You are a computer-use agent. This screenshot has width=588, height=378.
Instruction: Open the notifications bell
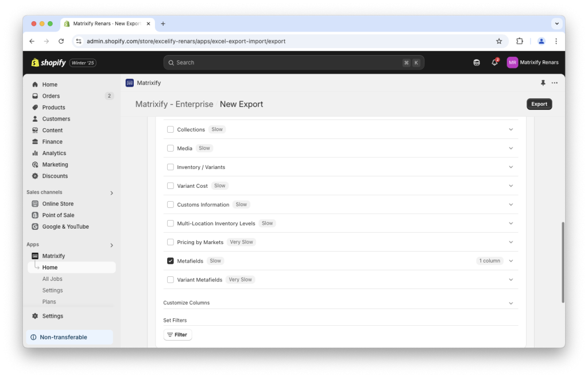point(494,62)
